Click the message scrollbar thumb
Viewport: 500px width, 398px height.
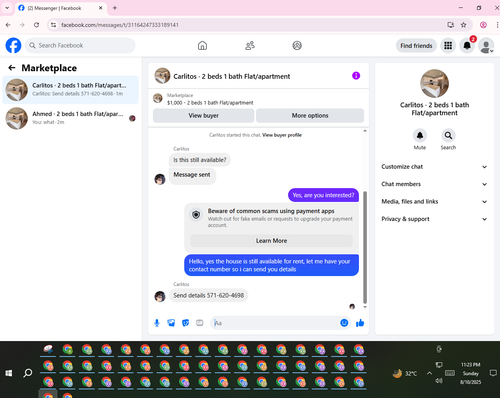(x=365, y=247)
